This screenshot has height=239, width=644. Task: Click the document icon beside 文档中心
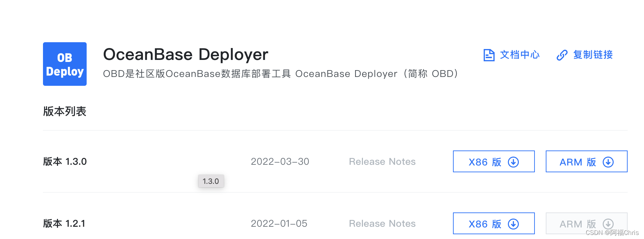click(488, 55)
